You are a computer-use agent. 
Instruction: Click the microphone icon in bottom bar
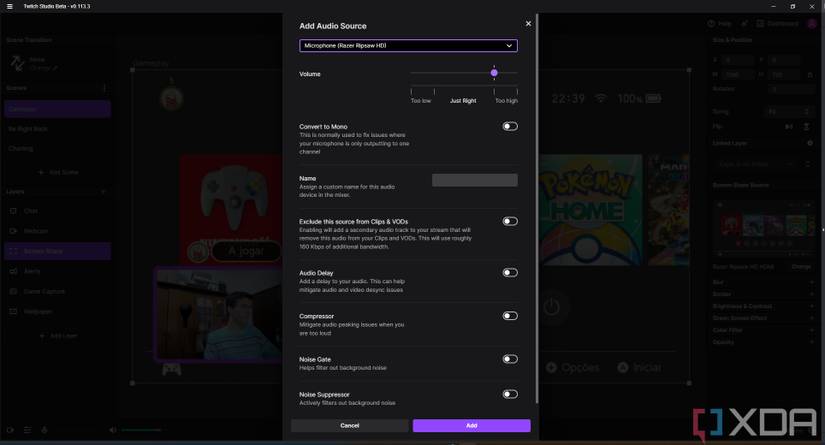[44, 430]
